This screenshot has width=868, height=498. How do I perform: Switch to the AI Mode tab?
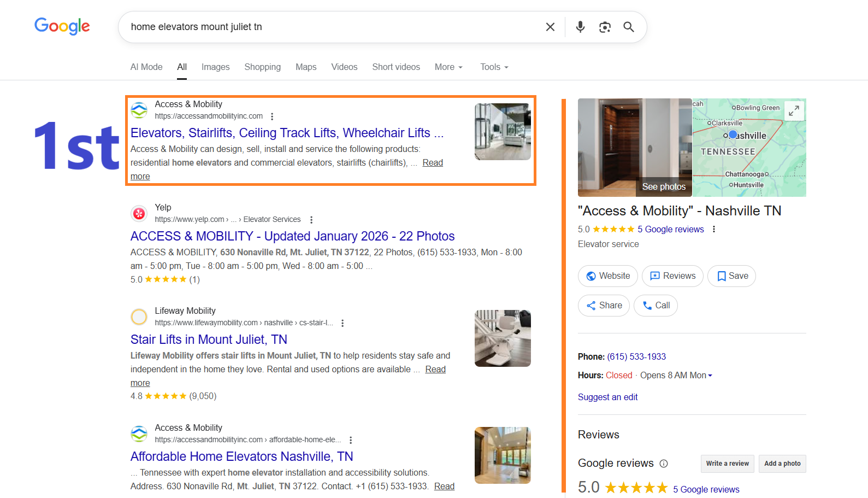coord(146,67)
